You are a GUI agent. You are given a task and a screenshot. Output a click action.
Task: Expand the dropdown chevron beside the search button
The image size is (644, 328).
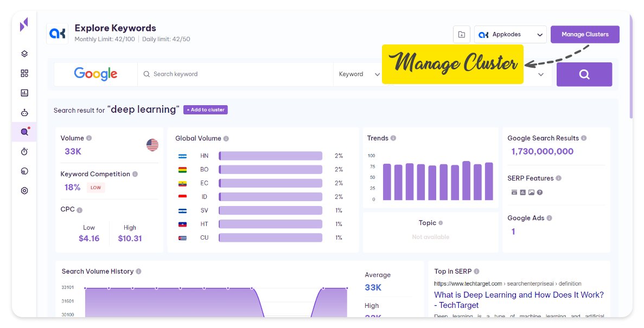point(541,74)
